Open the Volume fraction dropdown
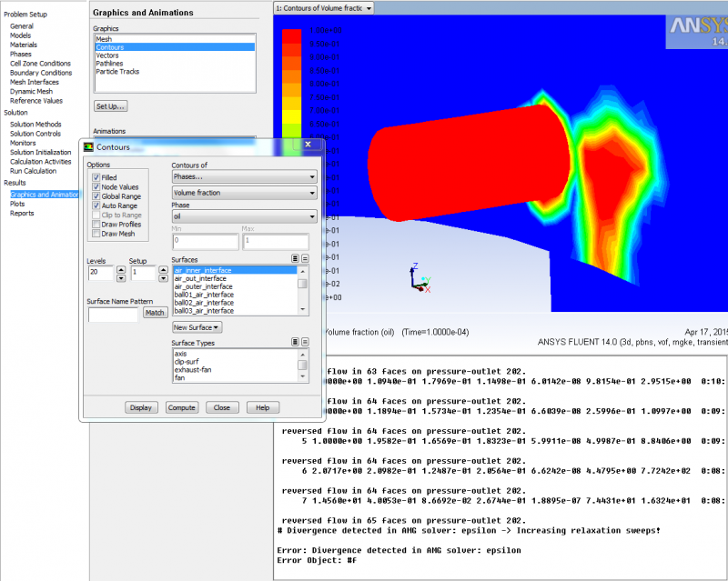Image resolution: width=728 pixels, height=581 pixels. click(x=244, y=193)
